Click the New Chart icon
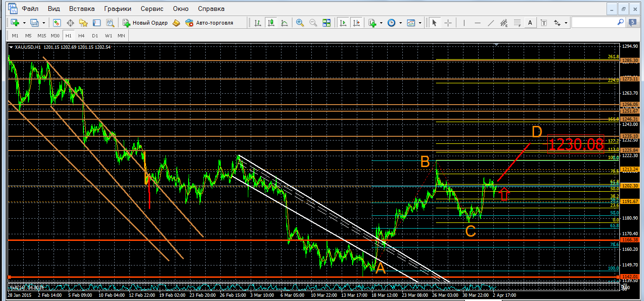This screenshot has width=644, height=301. tap(15, 23)
